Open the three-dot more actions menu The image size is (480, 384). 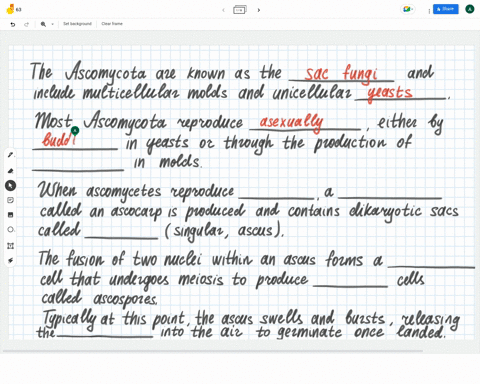[429, 11]
